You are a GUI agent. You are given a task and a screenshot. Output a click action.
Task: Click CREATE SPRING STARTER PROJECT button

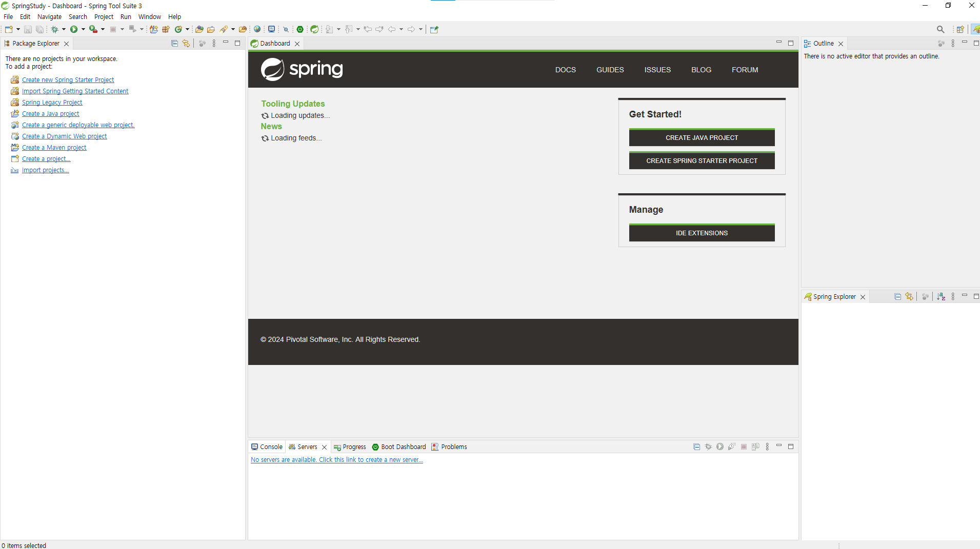(702, 160)
